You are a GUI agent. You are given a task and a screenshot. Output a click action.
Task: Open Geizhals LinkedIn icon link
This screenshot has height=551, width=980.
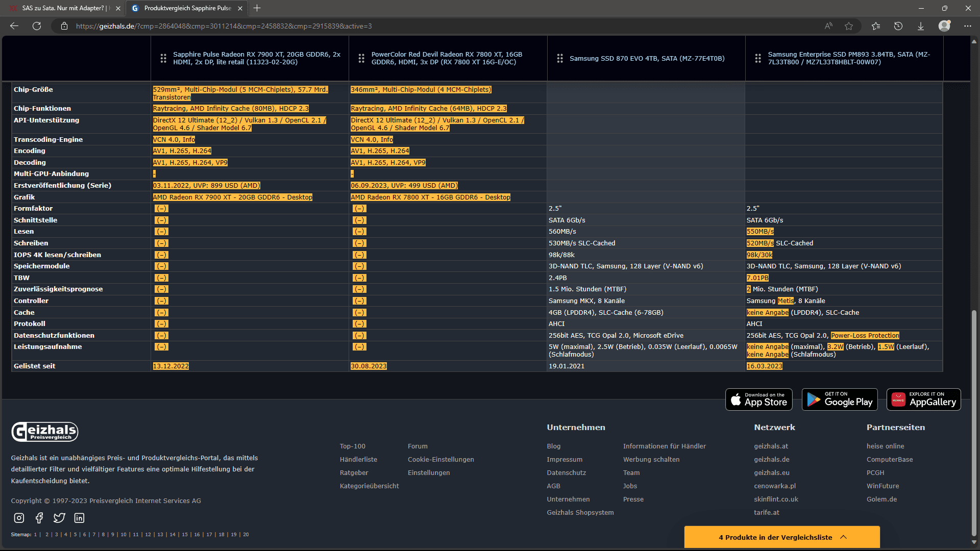click(x=79, y=518)
